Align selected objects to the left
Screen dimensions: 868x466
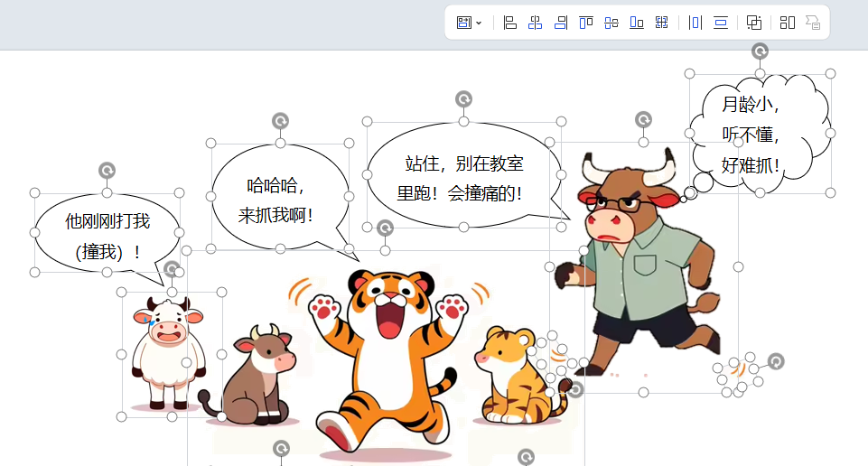pyautogui.click(x=509, y=23)
